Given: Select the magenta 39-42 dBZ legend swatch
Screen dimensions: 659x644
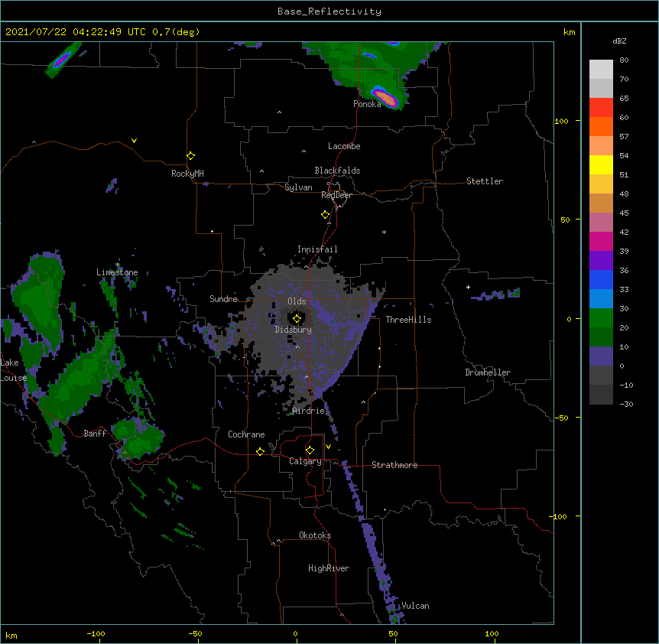Looking at the screenshot, I should [x=601, y=241].
